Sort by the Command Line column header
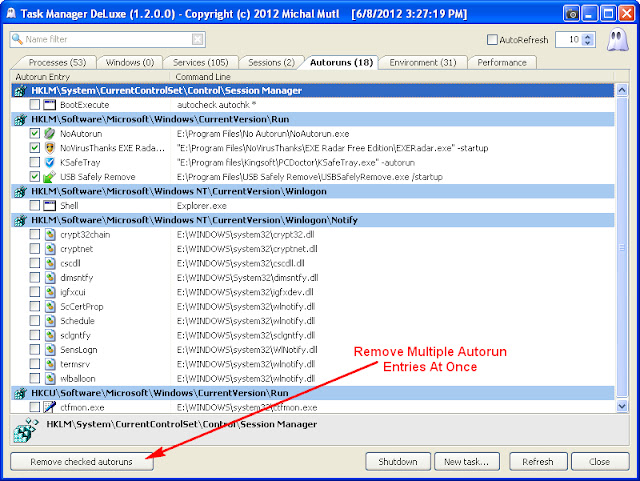The width and height of the screenshot is (640, 481). (x=391, y=77)
